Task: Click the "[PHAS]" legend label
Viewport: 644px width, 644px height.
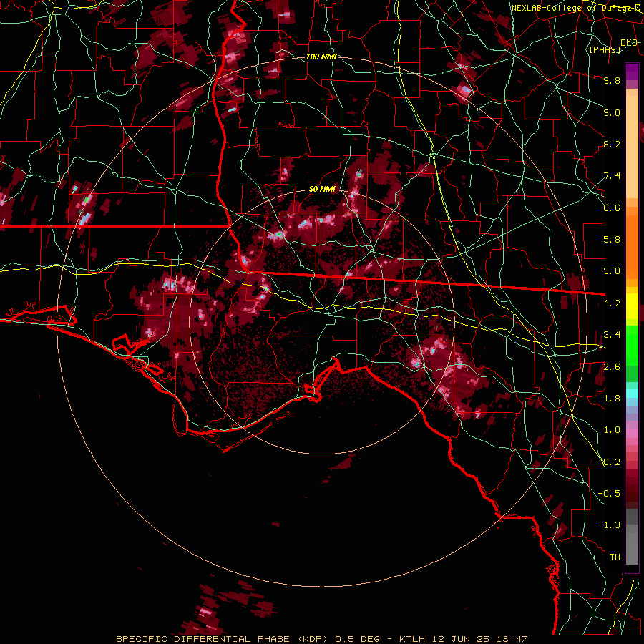Action: 605,49
